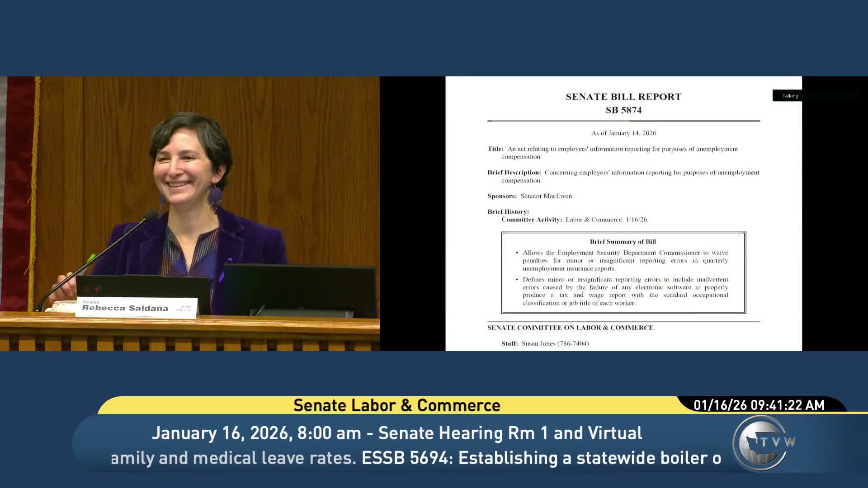This screenshot has height=488, width=868.
Task: Click the Brief Summary of Bill heading
Action: [x=623, y=242]
